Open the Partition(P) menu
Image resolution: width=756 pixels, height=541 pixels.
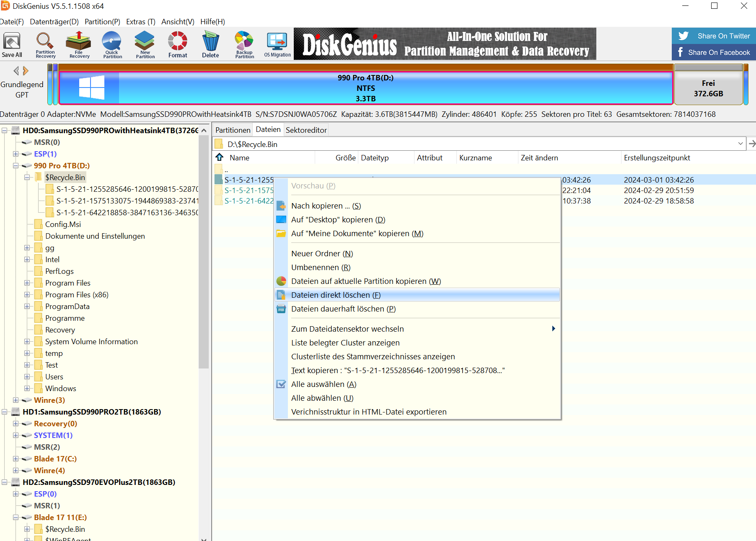coord(102,22)
